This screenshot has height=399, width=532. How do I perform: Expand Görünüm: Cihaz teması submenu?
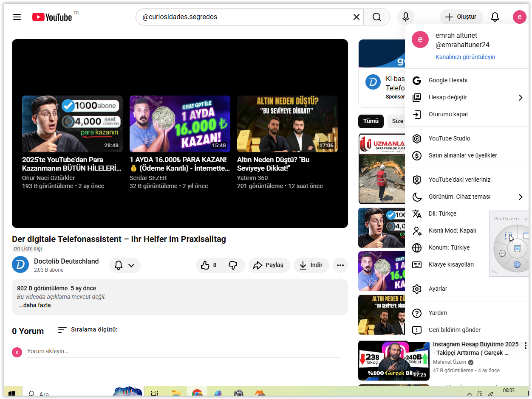pyautogui.click(x=467, y=197)
